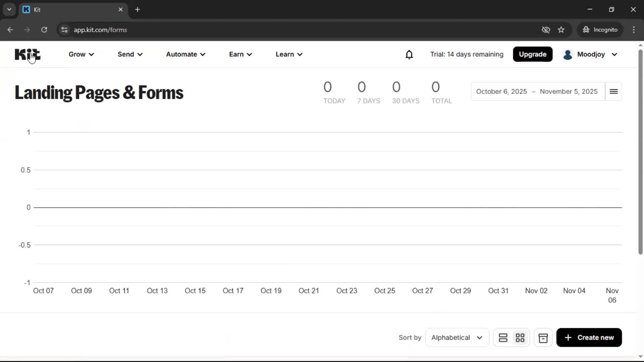Click the Moodjoy profile avatar
The width and height of the screenshot is (644, 362).
click(x=568, y=54)
